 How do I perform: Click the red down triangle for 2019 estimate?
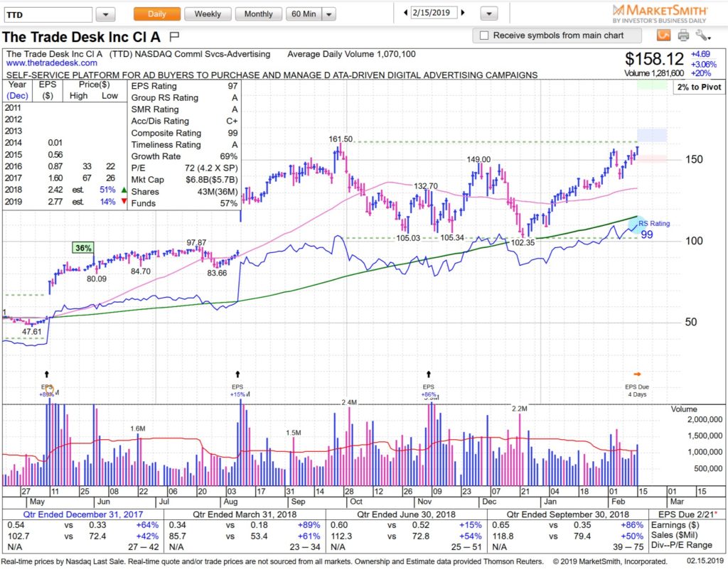124,201
